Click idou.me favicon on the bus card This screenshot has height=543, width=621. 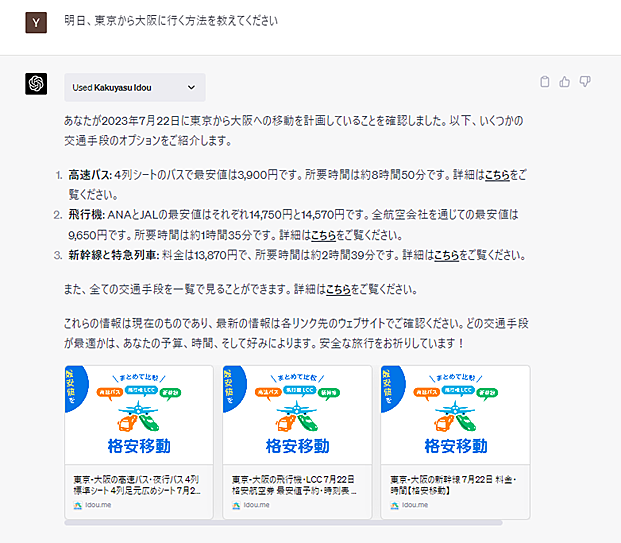[78, 505]
